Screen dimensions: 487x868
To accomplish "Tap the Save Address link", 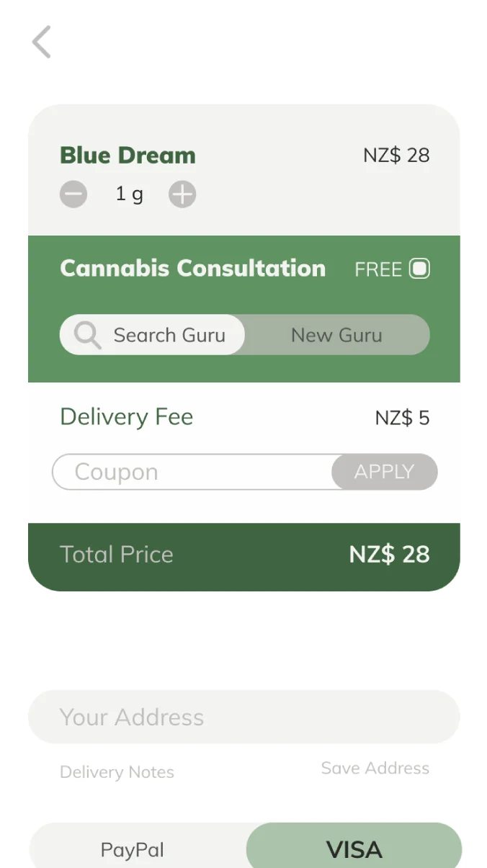I will tap(375, 768).
